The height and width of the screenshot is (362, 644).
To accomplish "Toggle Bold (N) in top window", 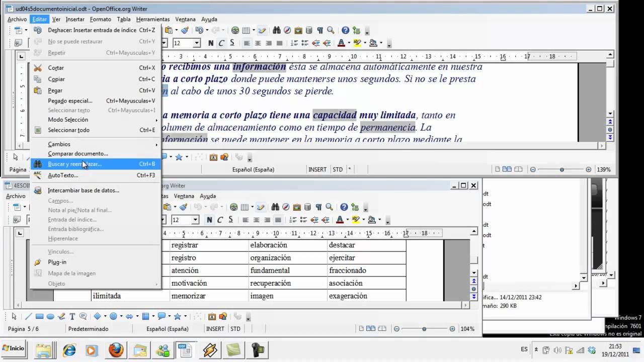I will tap(210, 43).
